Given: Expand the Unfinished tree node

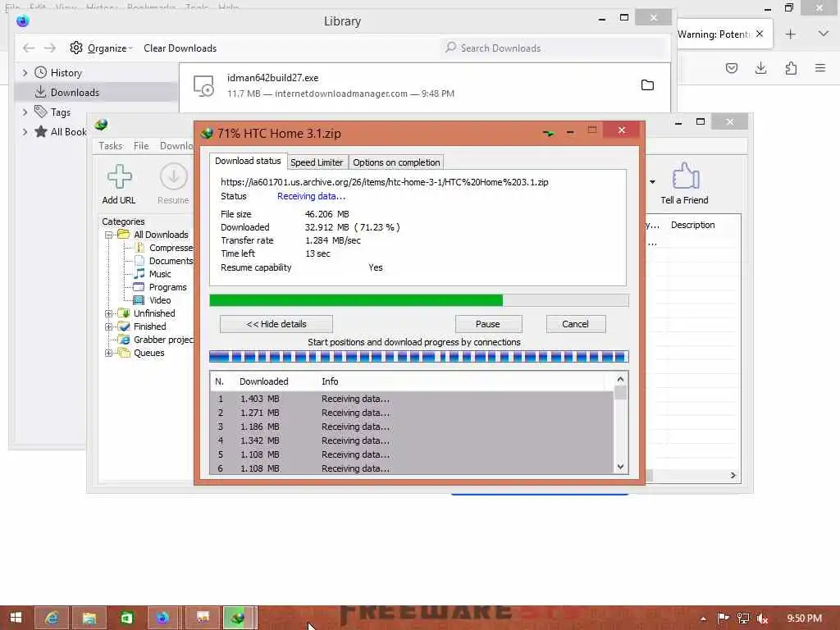Looking at the screenshot, I should [109, 313].
